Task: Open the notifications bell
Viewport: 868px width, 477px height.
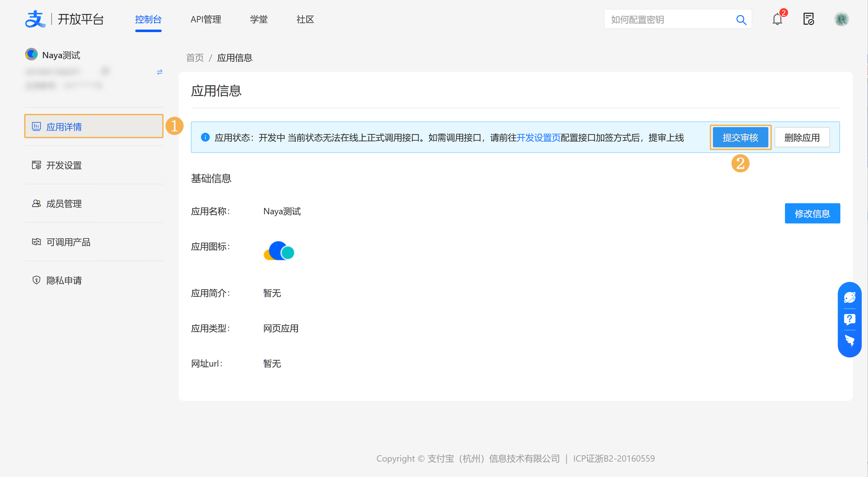Action: coord(777,19)
